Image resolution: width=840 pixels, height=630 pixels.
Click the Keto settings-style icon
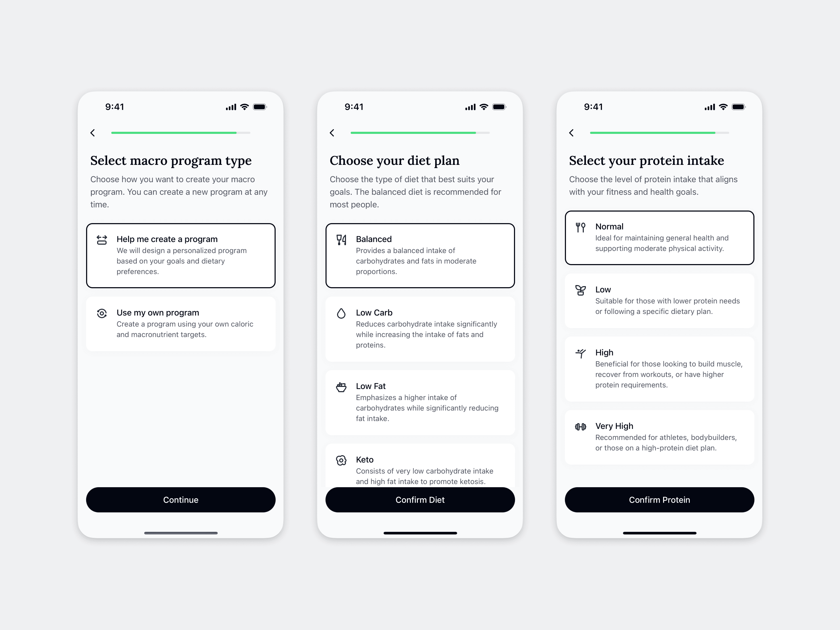341,459
